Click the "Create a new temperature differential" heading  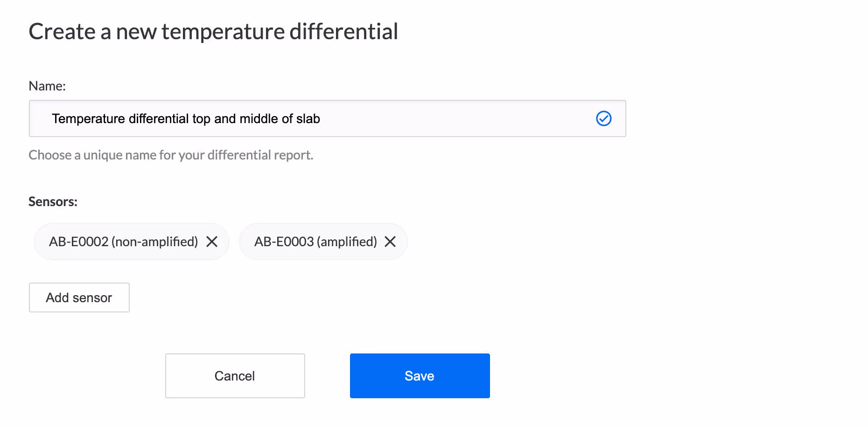click(x=213, y=32)
